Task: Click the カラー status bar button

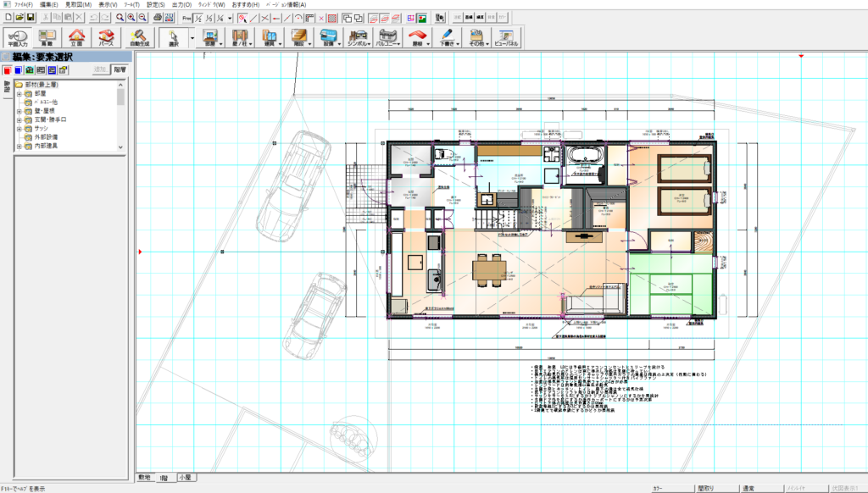Action: [x=672, y=489]
